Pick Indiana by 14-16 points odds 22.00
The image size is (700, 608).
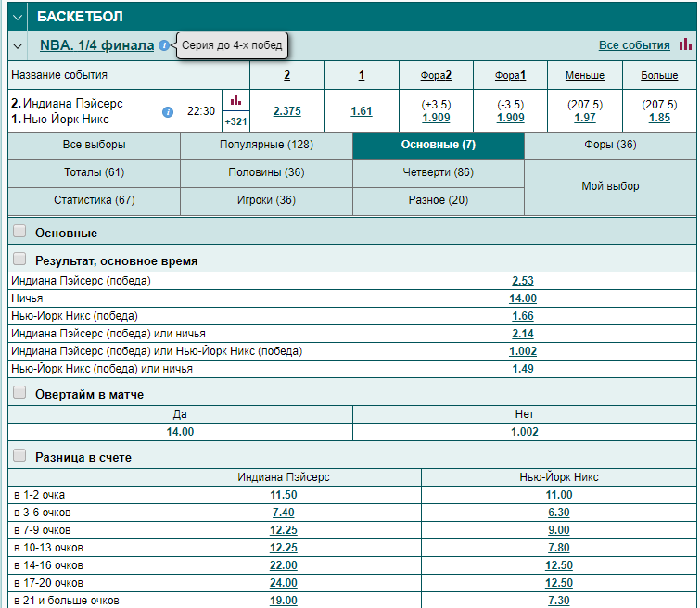click(284, 565)
